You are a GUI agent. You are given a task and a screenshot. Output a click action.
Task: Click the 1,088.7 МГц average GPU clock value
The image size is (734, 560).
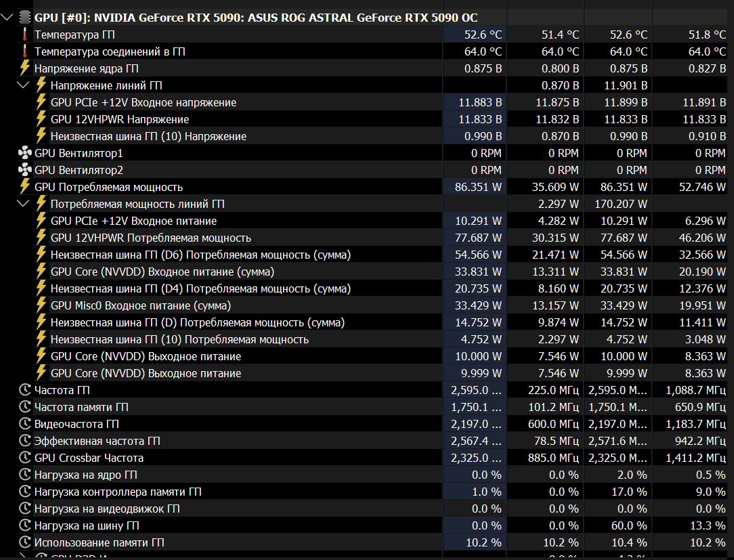tap(695, 390)
